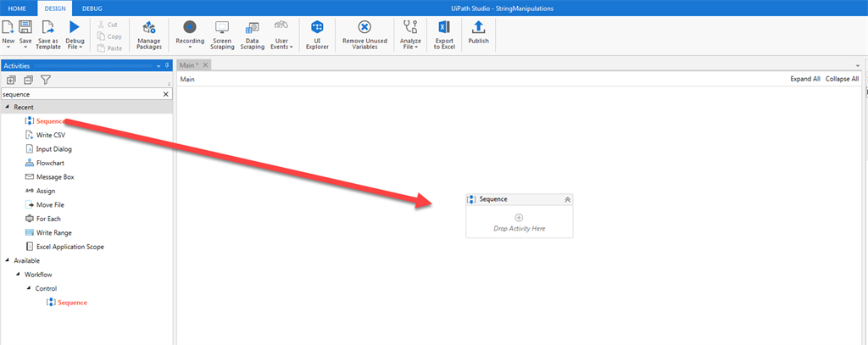Click Expand All link
This screenshot has width=868, height=345.
point(805,79)
